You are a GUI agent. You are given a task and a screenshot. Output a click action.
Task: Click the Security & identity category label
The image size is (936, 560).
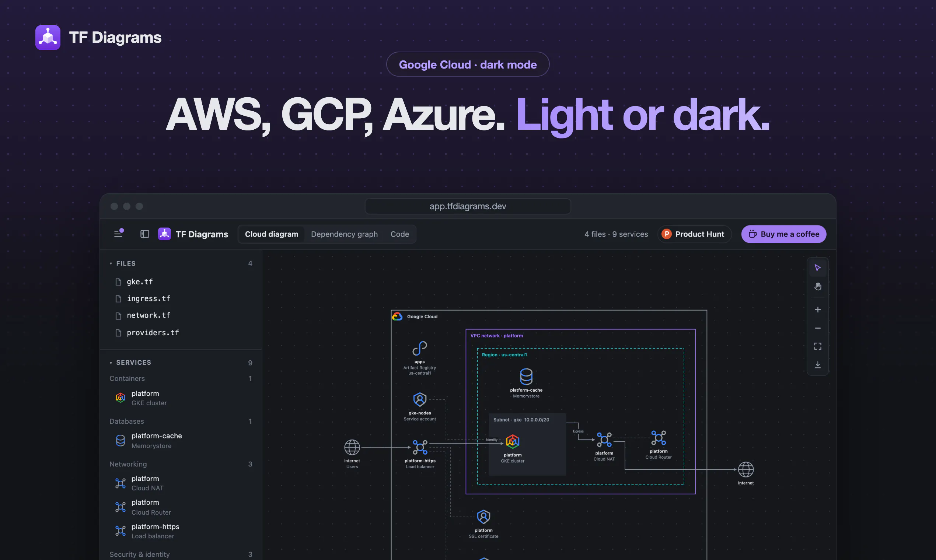(139, 554)
